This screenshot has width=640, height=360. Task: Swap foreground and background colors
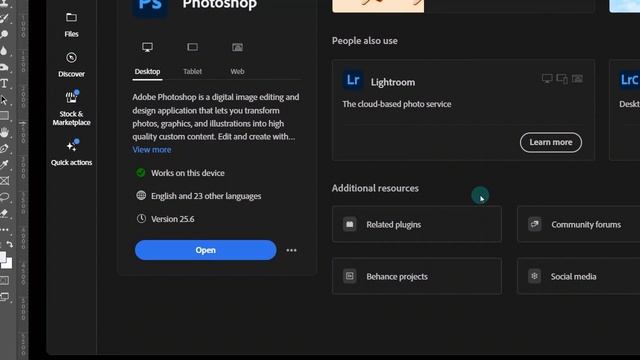point(9,244)
